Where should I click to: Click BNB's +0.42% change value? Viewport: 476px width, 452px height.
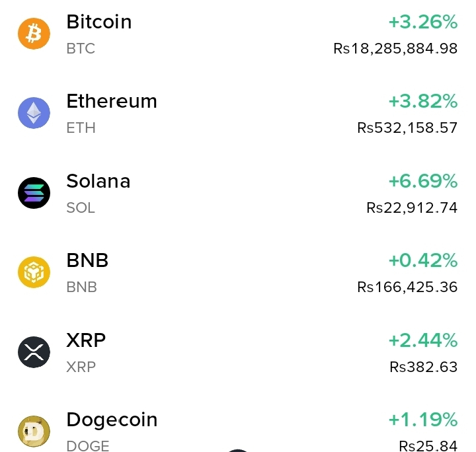[x=422, y=260]
